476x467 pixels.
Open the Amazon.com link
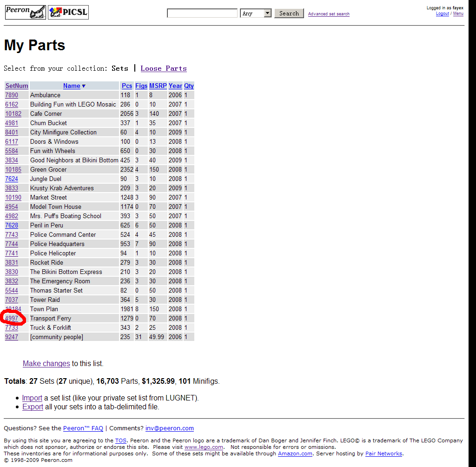pyautogui.click(x=295, y=454)
